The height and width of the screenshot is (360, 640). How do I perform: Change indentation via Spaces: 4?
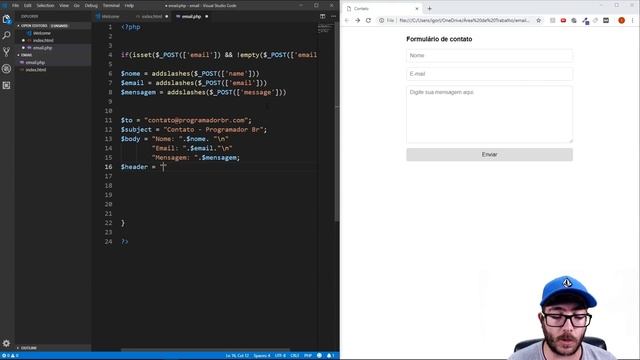(262, 356)
